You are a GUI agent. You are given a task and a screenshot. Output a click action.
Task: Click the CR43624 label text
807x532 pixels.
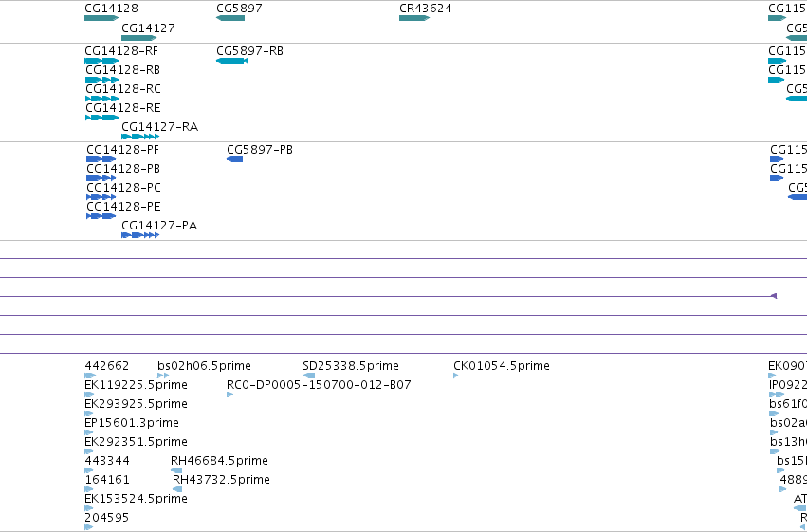coord(426,9)
